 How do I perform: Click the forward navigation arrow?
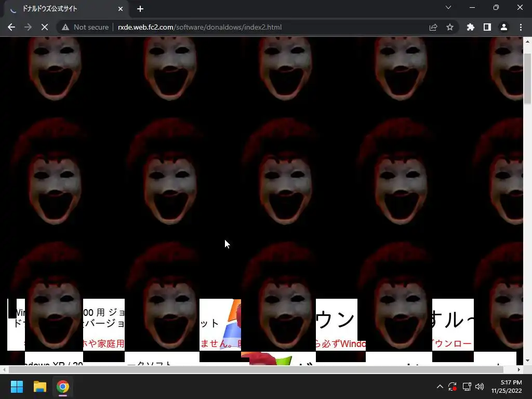pyautogui.click(x=28, y=27)
